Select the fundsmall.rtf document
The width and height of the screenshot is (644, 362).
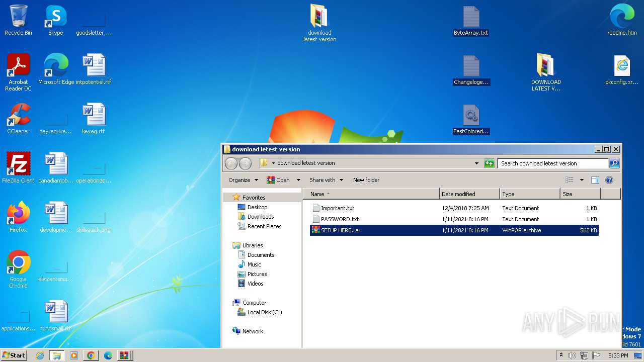pos(56,315)
